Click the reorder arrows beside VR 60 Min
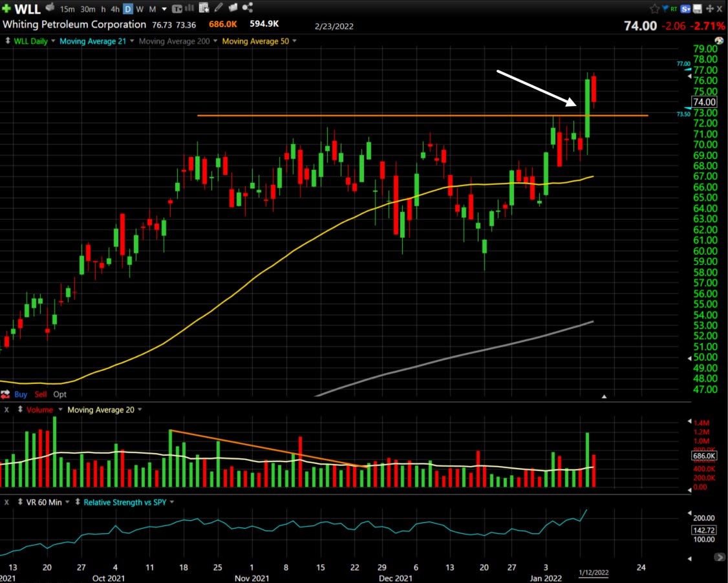This screenshot has width=728, height=583. [x=21, y=502]
